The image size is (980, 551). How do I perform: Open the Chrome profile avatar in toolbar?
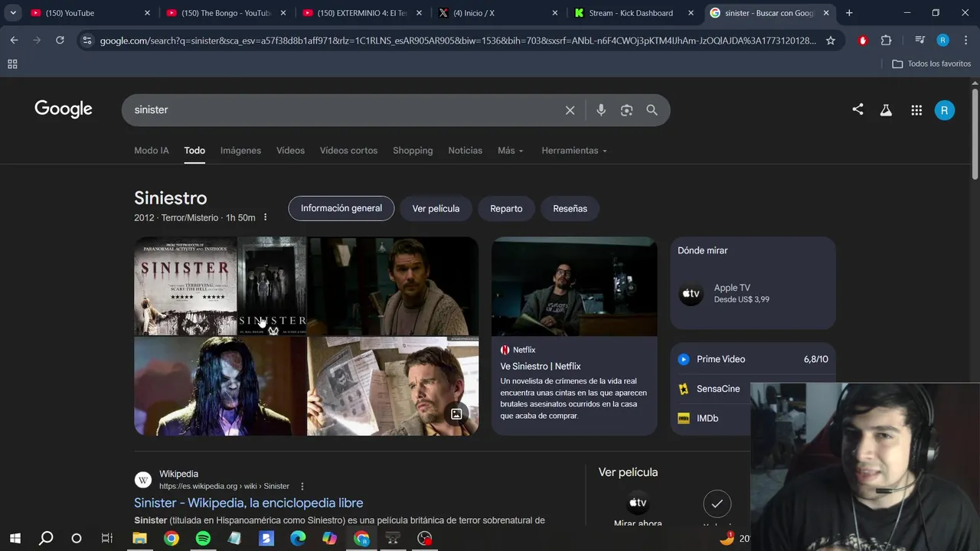click(x=943, y=41)
